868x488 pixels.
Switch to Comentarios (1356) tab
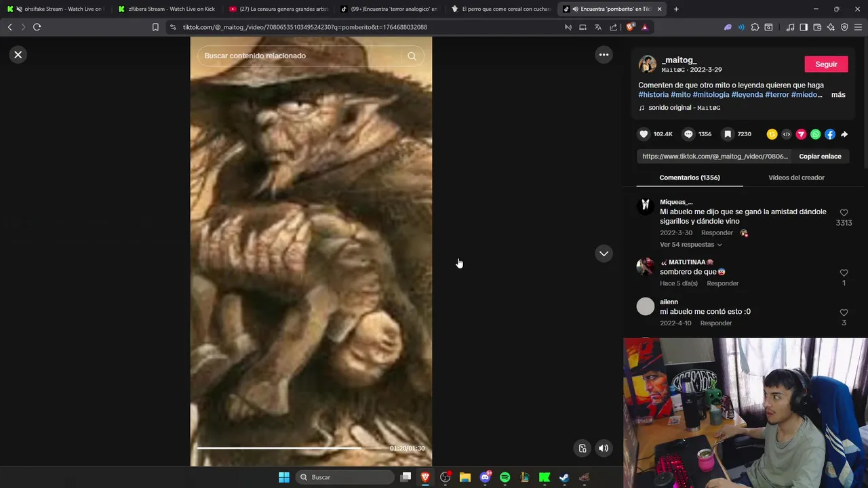point(690,178)
